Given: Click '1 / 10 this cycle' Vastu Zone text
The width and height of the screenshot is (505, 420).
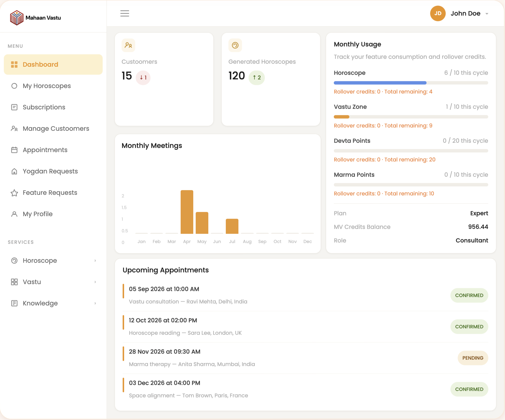Looking at the screenshot, I should [467, 107].
